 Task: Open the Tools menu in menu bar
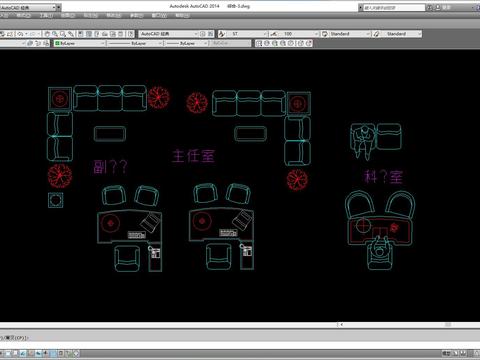46,16
